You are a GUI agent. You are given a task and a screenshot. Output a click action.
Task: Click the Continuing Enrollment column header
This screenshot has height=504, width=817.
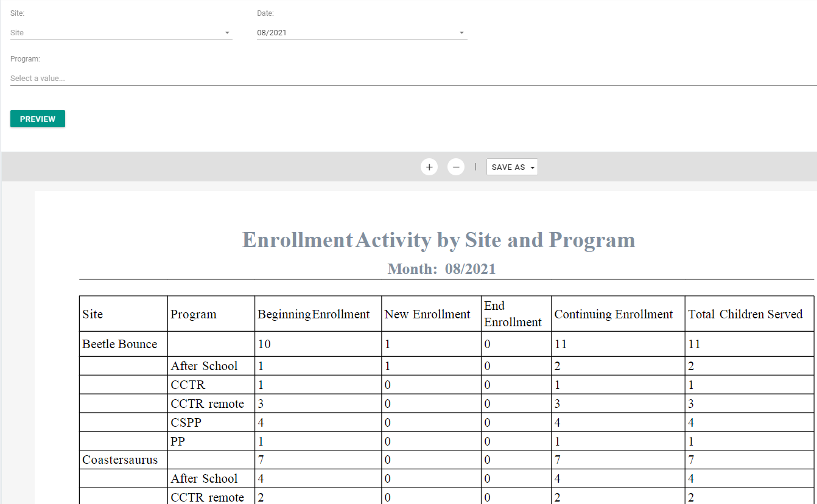(x=619, y=314)
